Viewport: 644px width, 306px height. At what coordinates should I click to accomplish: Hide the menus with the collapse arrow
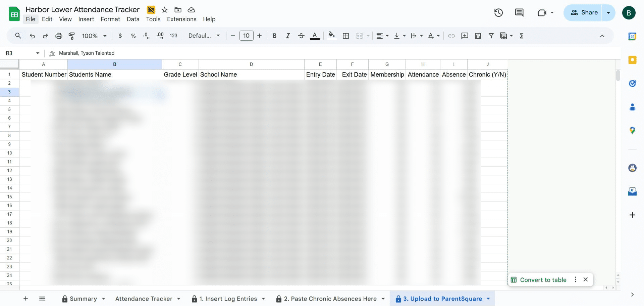tap(602, 36)
